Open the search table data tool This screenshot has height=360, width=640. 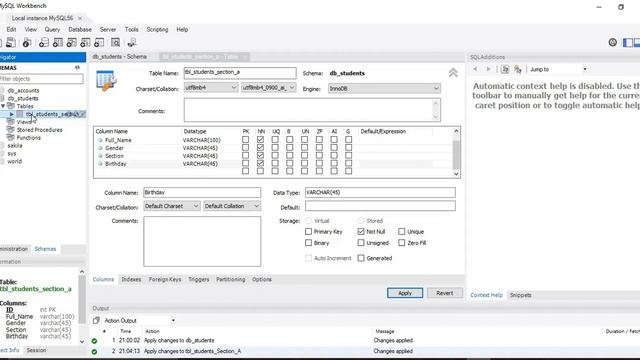(116, 42)
